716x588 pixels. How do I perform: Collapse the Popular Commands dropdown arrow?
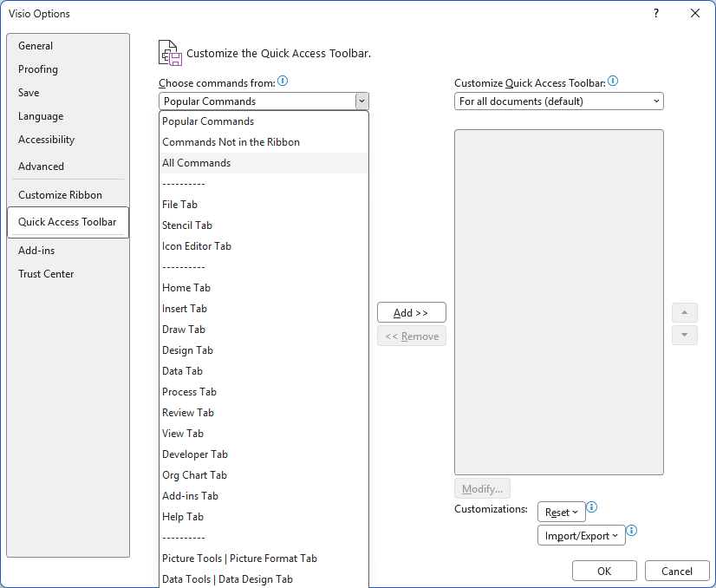point(361,101)
